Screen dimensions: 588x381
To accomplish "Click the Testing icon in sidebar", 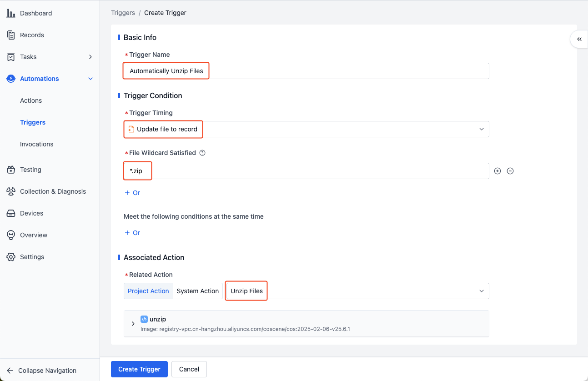I will (11, 170).
